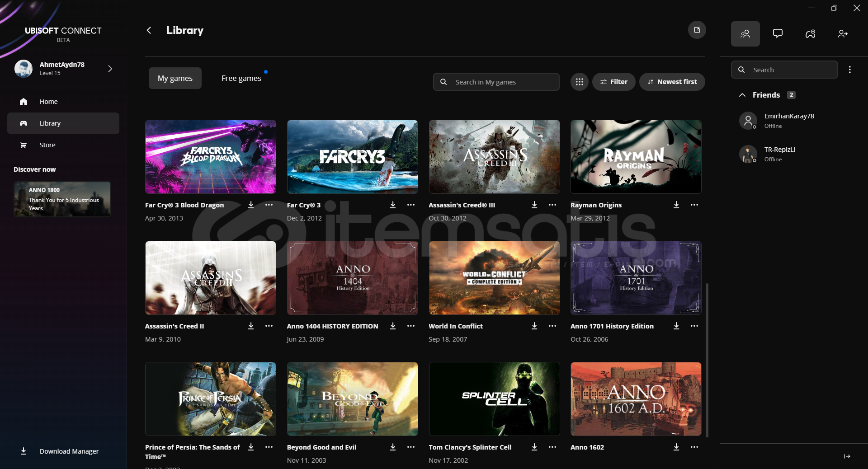Open Store in the sidebar
The width and height of the screenshot is (868, 469).
pyautogui.click(x=63, y=145)
